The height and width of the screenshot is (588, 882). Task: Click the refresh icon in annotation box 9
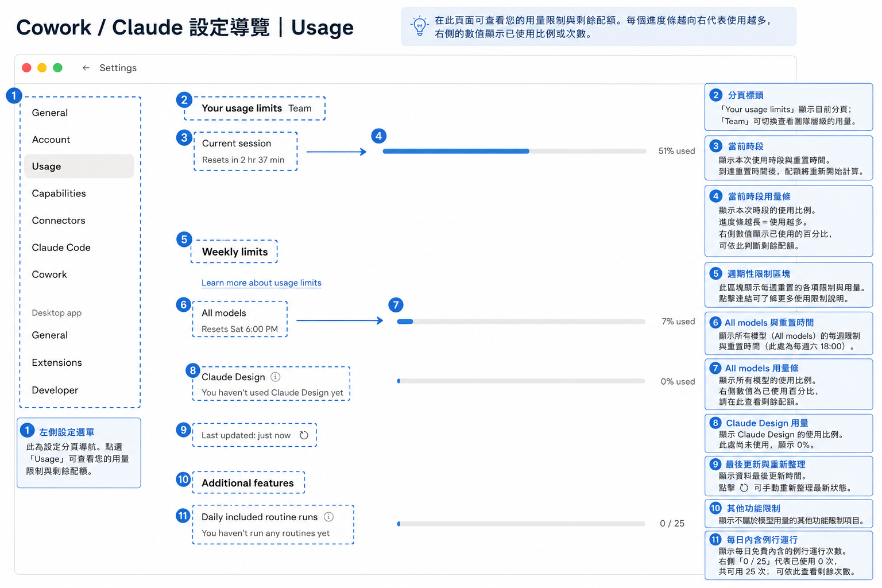tap(744, 488)
